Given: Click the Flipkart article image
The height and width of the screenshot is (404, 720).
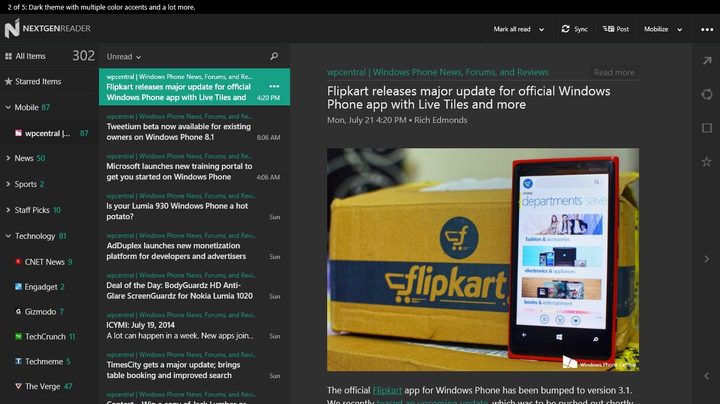Looking at the screenshot, I should [x=483, y=259].
